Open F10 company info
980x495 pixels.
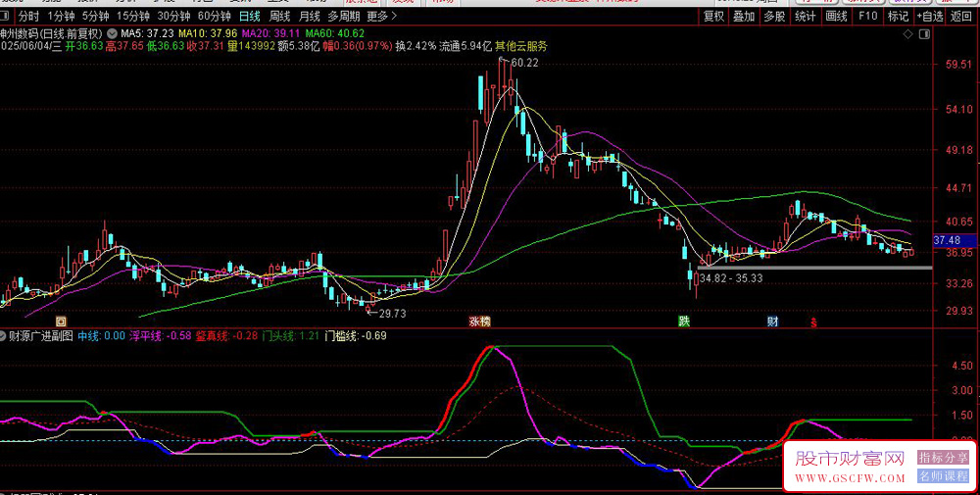click(x=867, y=17)
